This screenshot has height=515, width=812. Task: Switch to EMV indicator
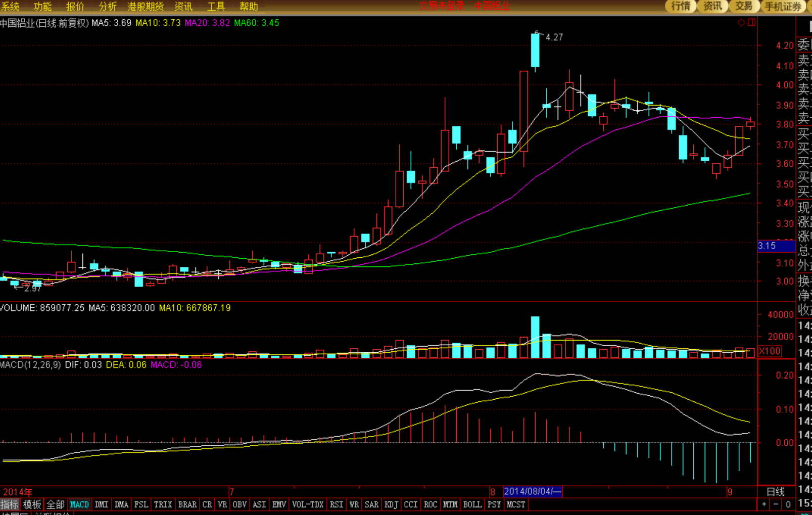tap(279, 504)
